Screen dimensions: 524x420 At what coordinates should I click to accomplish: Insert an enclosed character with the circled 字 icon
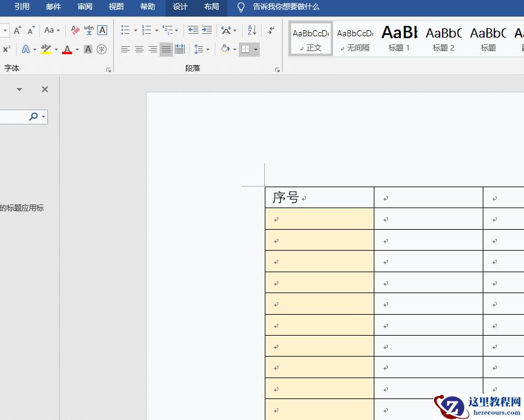(x=102, y=49)
